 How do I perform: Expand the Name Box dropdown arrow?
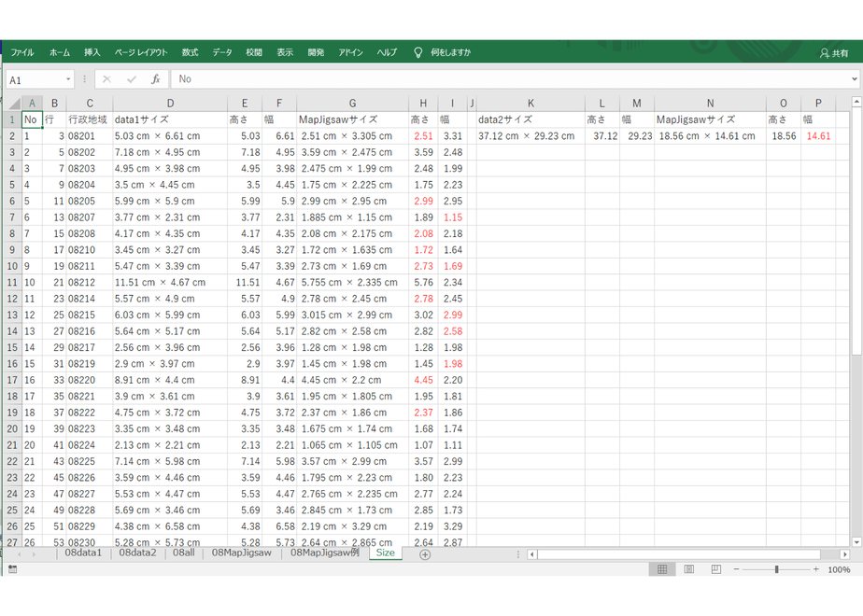[x=68, y=79]
